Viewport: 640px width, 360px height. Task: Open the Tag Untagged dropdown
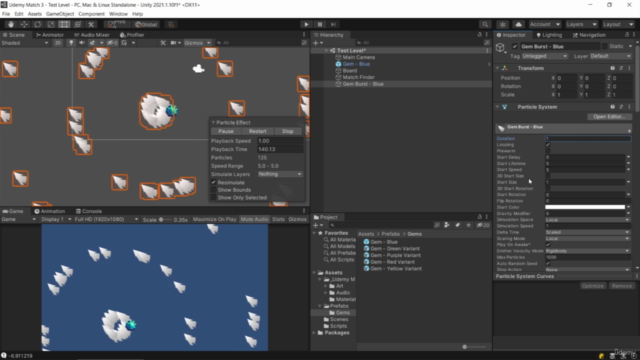tap(544, 56)
